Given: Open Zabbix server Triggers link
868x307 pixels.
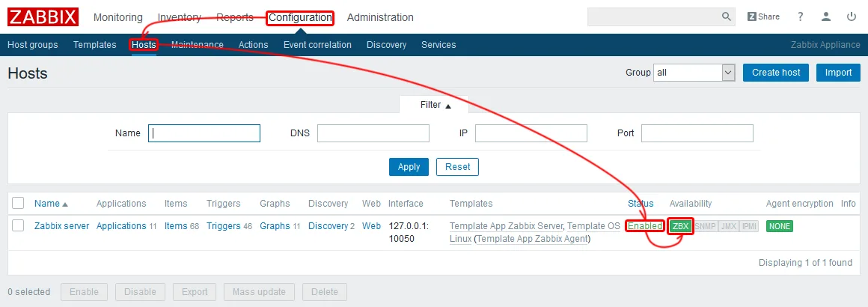Looking at the screenshot, I should coord(223,225).
